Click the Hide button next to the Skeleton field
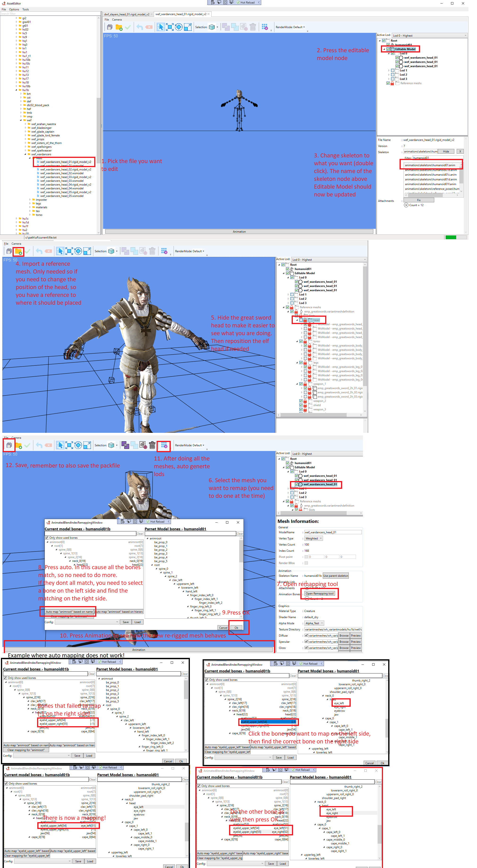477x868 pixels. (446, 151)
